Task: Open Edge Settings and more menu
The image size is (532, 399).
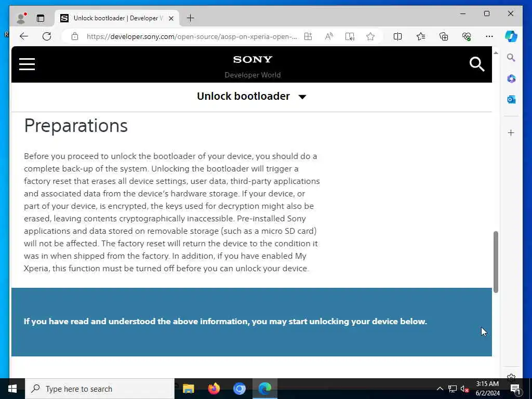Action: pos(489,36)
